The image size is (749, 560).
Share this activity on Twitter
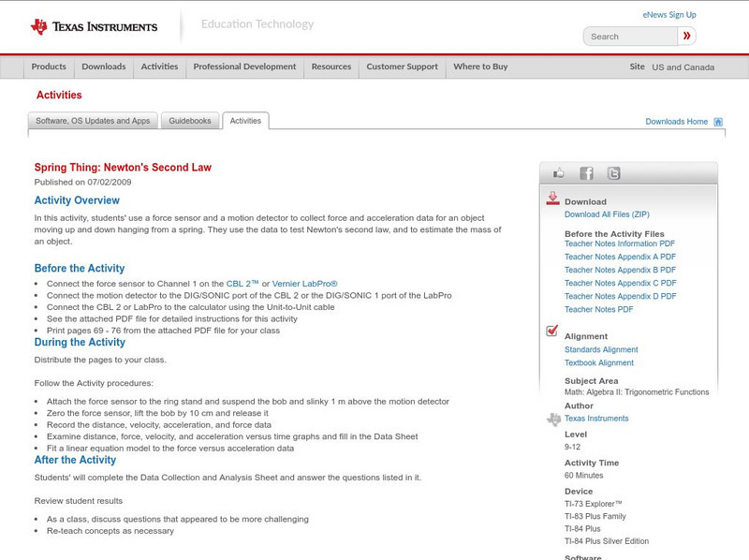pos(613,172)
